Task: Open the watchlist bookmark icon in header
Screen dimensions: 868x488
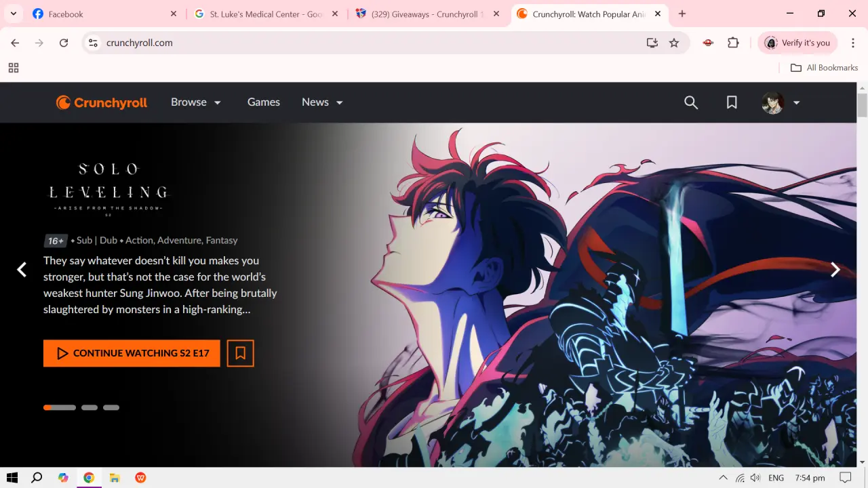Action: click(x=732, y=102)
